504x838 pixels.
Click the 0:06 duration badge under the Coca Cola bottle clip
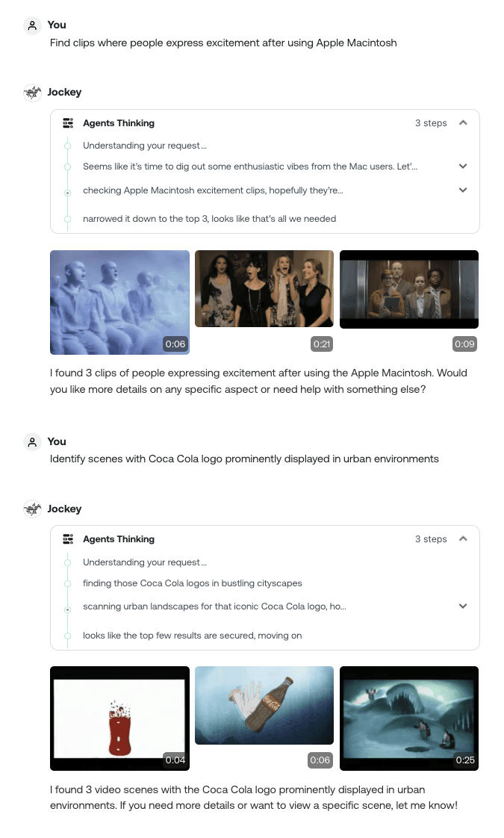(320, 760)
